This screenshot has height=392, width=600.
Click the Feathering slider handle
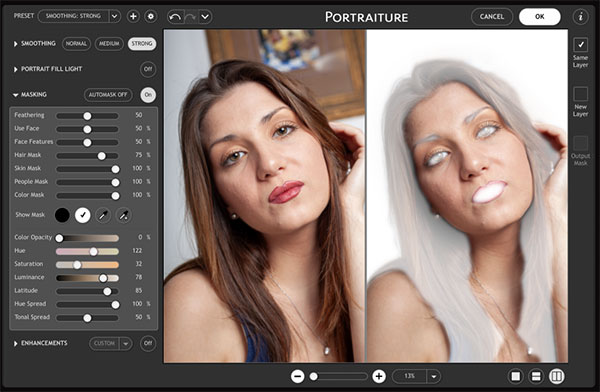[88, 116]
